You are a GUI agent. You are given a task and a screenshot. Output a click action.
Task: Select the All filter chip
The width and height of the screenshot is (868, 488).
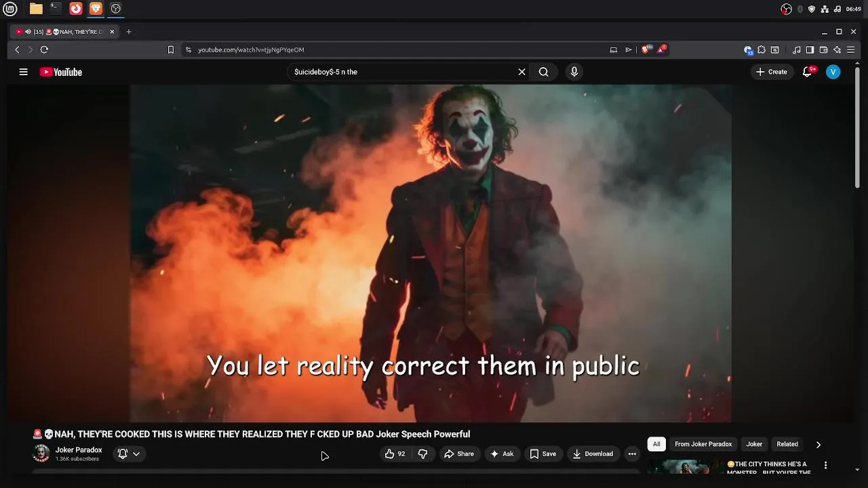pos(656,445)
